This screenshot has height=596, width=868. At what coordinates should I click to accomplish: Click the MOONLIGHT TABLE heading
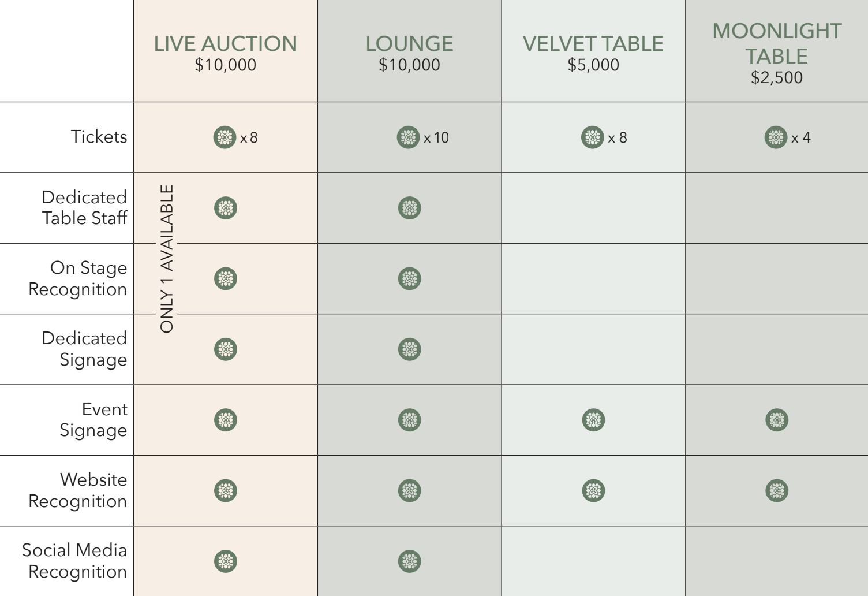(x=777, y=43)
